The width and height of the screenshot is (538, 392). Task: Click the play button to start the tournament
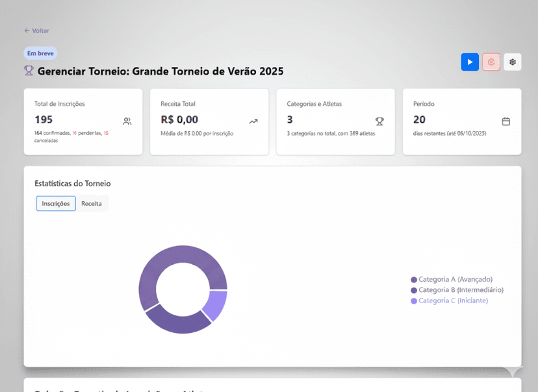pos(470,62)
